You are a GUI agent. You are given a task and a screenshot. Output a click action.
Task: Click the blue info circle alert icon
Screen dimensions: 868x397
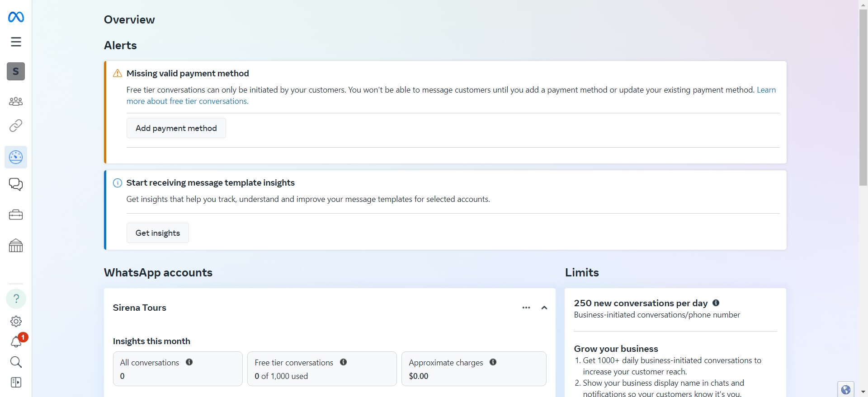118,183
